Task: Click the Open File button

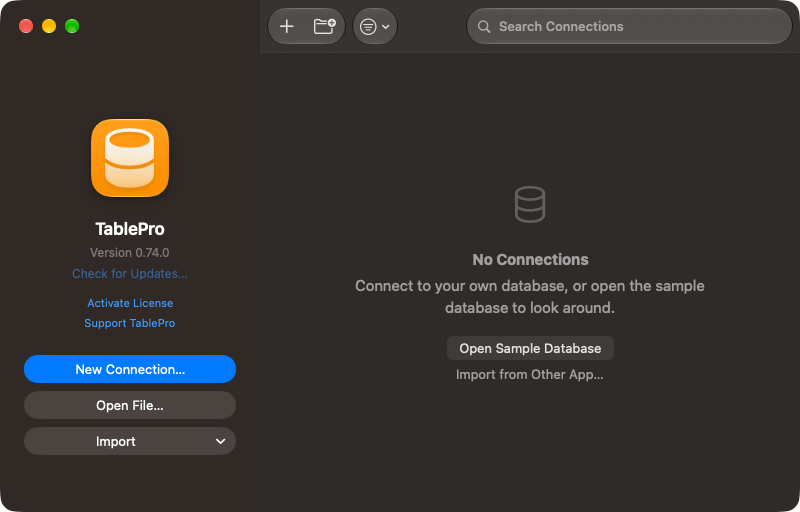Action: [x=130, y=405]
